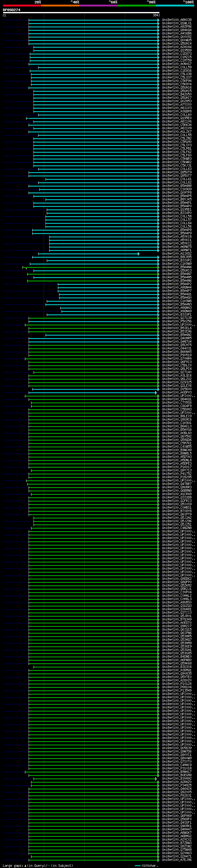Select label UniRef100_A3QQP8
The width and height of the screenshot is (197, 868).
coord(176,111)
